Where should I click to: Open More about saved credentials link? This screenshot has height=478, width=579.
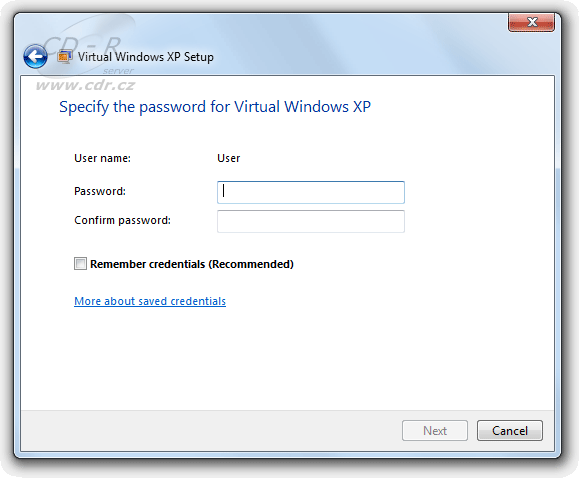point(150,301)
